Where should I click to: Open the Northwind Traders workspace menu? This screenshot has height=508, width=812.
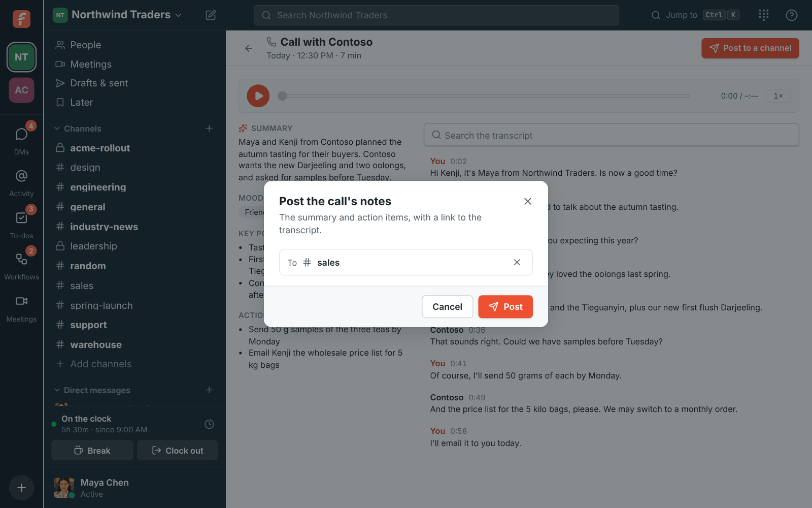tap(117, 15)
